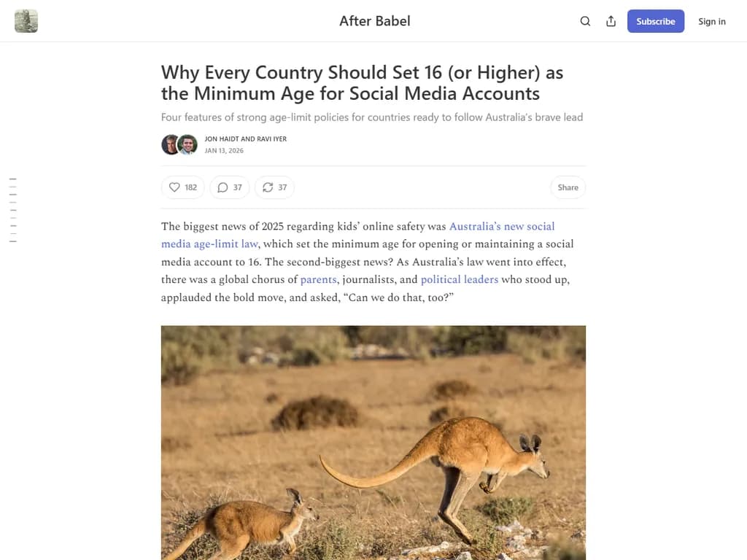This screenshot has height=560, width=747.
Task: Follow the parents hyperlink in the paragraph
Action: (x=319, y=279)
